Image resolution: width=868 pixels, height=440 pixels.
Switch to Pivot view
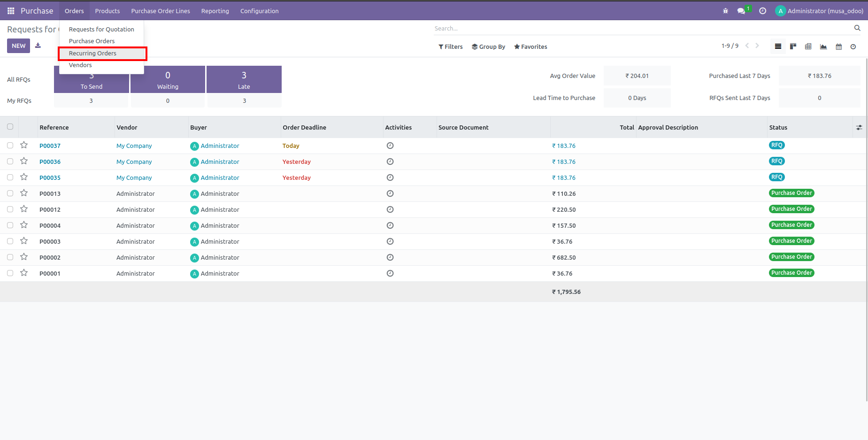point(808,46)
